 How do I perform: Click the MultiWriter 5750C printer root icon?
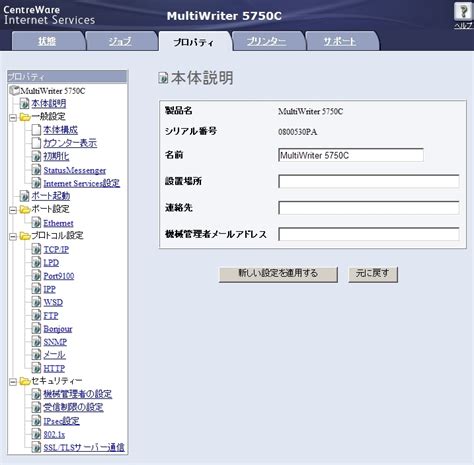pos(14,91)
